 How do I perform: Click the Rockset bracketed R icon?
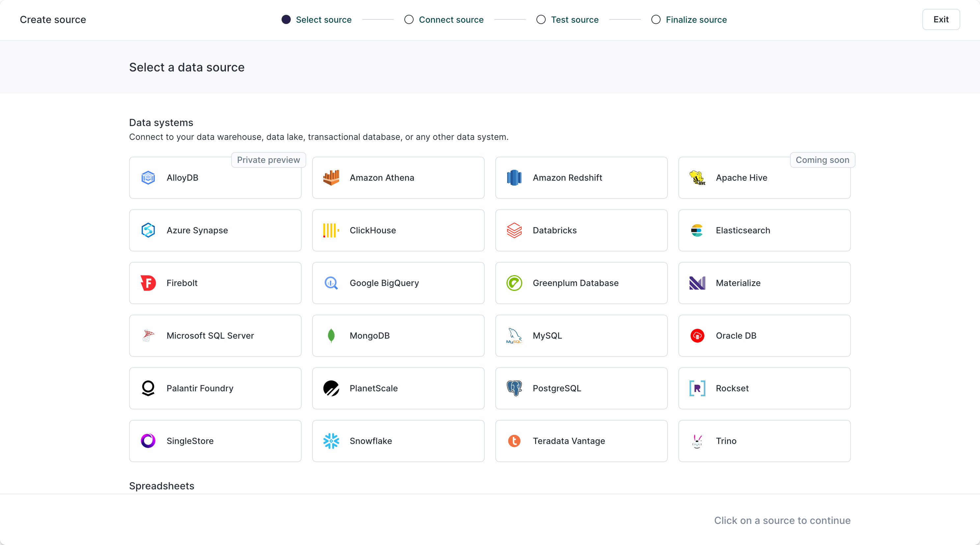click(x=697, y=388)
